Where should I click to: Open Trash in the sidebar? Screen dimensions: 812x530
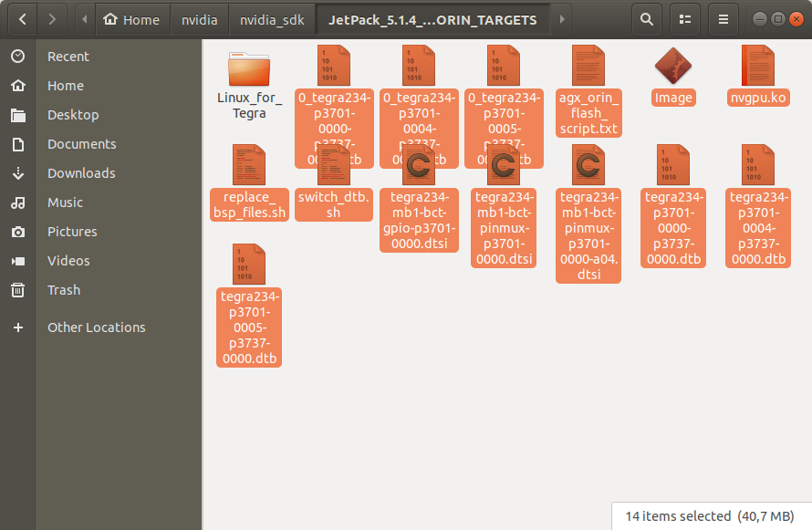(101, 290)
